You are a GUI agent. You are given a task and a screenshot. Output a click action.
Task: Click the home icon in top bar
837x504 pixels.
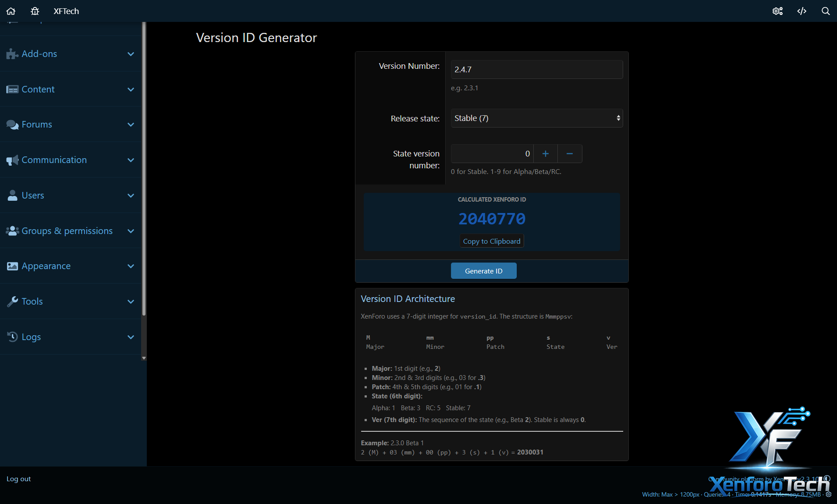(11, 11)
